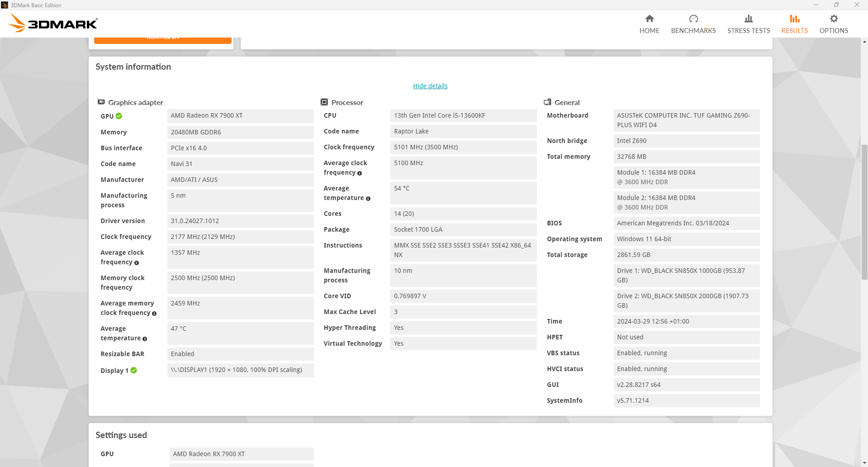The image size is (868, 467).
Task: Click the scrollbar down arrow
Action: pyautogui.click(x=864, y=463)
